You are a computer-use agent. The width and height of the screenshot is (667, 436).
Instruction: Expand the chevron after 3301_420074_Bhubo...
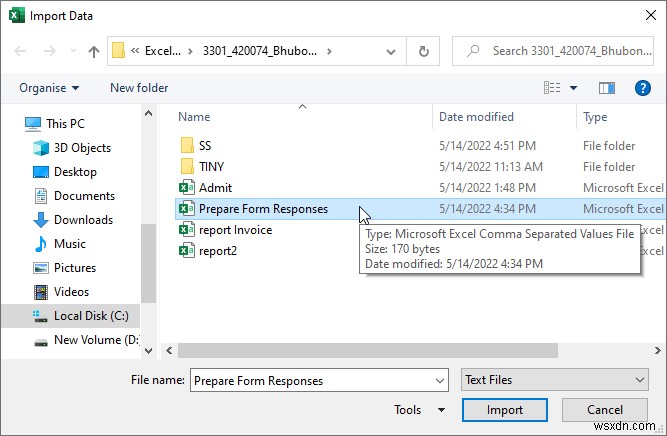click(329, 51)
